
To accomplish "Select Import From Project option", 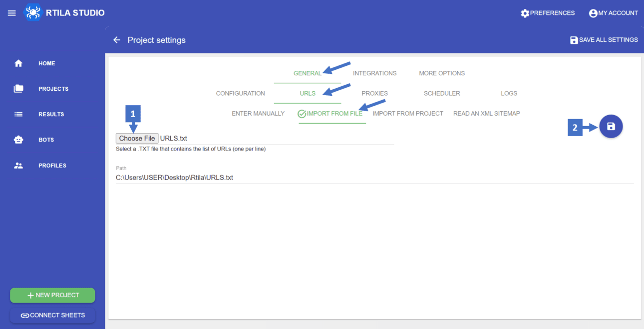I will point(408,114).
